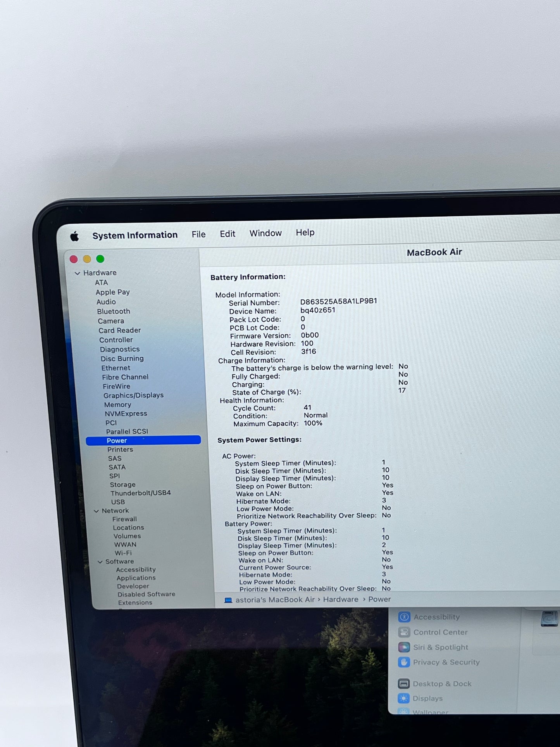The image size is (560, 747).
Task: Select Fibre Channel in the sidebar
Action: (125, 377)
